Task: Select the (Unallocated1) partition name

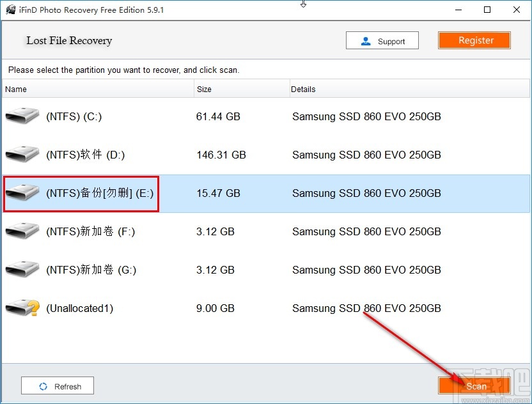Action: tap(79, 308)
